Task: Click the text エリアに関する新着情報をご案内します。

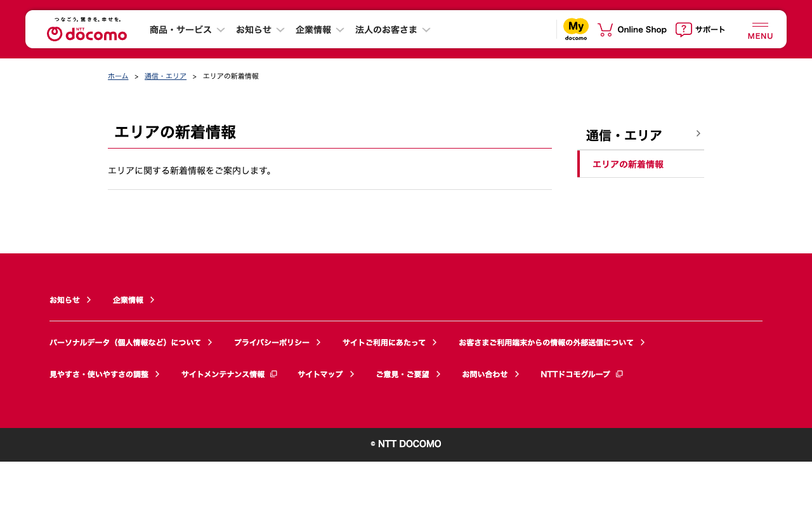Action: pos(190,171)
